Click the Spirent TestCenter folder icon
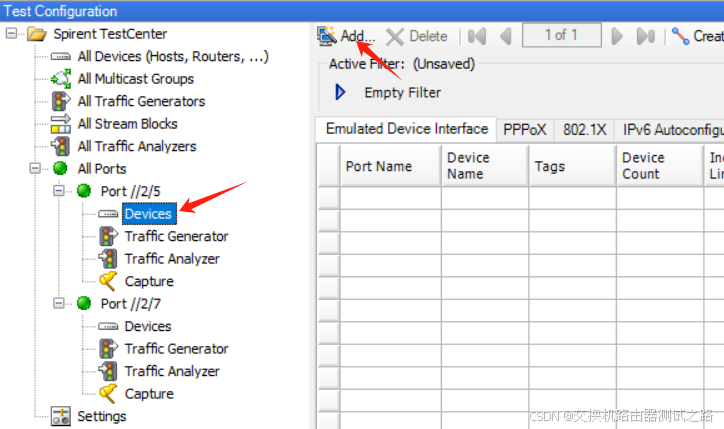 click(x=36, y=34)
